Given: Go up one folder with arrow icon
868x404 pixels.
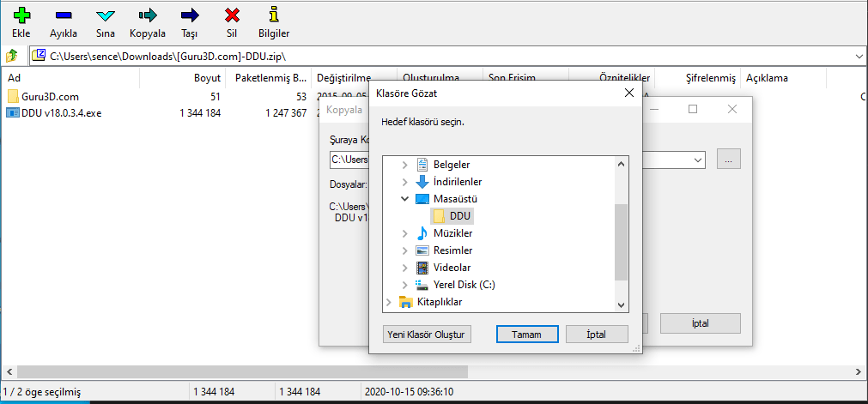Looking at the screenshot, I should [12, 56].
